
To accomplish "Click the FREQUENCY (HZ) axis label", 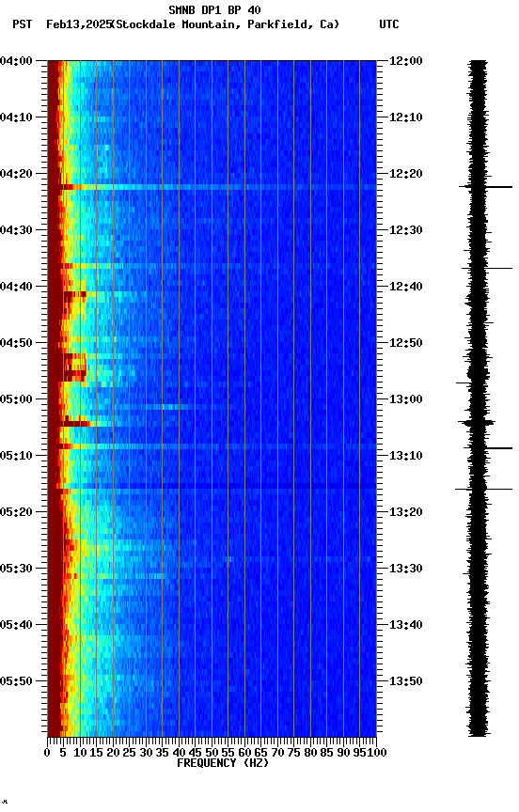I will [223, 763].
